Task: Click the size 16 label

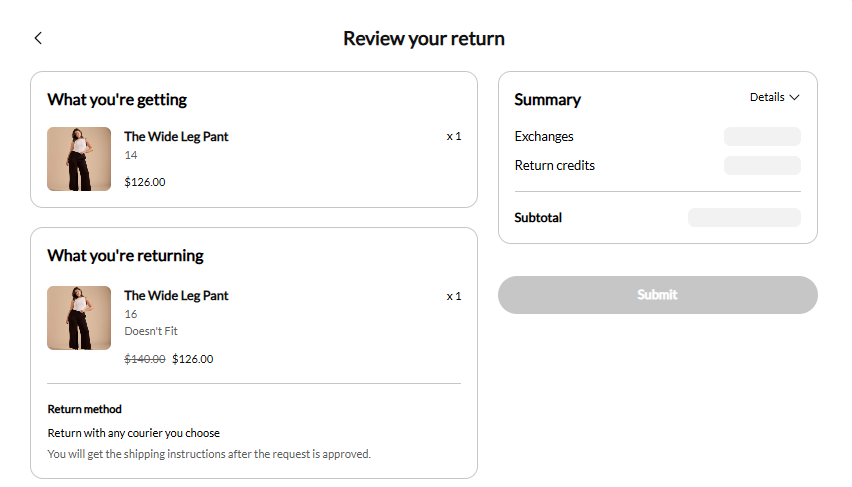Action: pos(131,314)
